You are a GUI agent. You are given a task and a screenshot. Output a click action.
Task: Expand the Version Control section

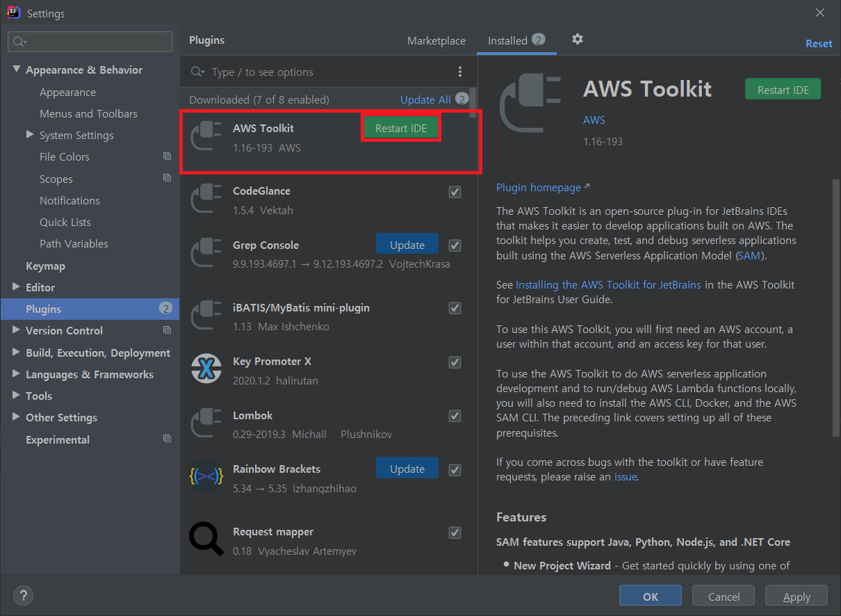[x=17, y=330]
